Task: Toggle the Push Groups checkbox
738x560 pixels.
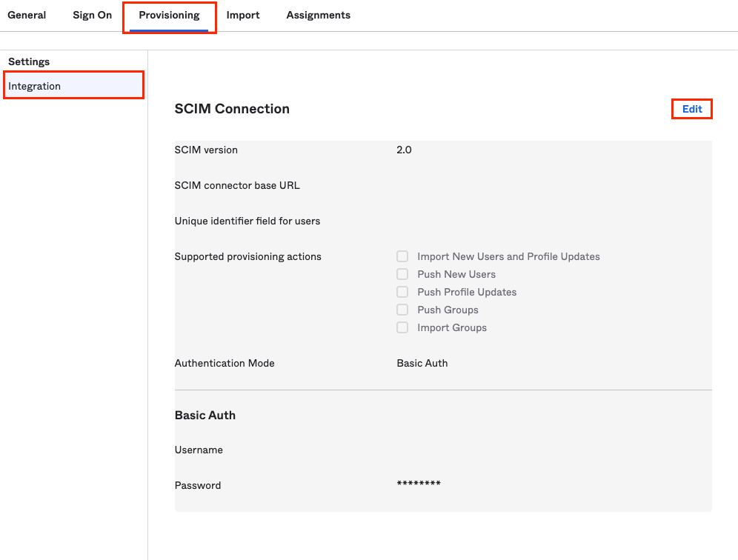Action: coord(402,309)
